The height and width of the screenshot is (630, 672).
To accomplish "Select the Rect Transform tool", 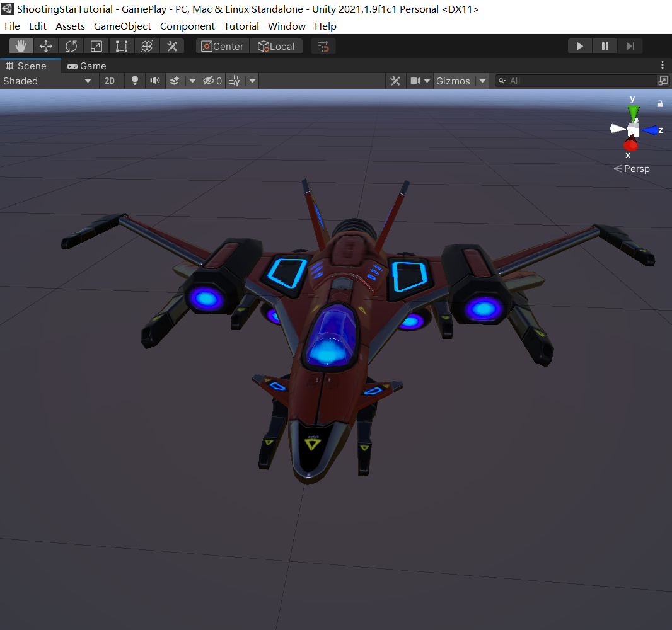I will 122,45.
